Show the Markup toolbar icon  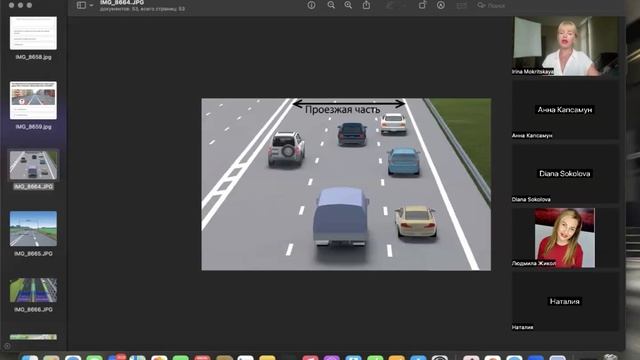441,5
